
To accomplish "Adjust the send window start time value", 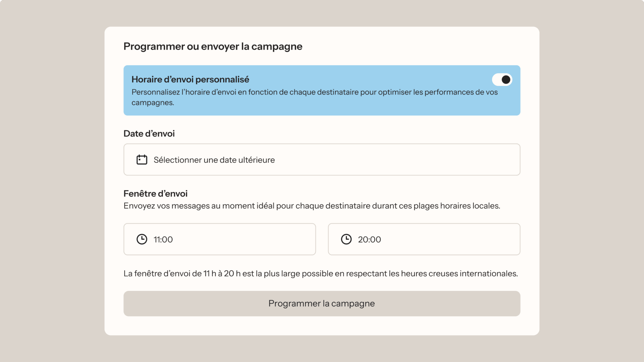I will point(219,239).
